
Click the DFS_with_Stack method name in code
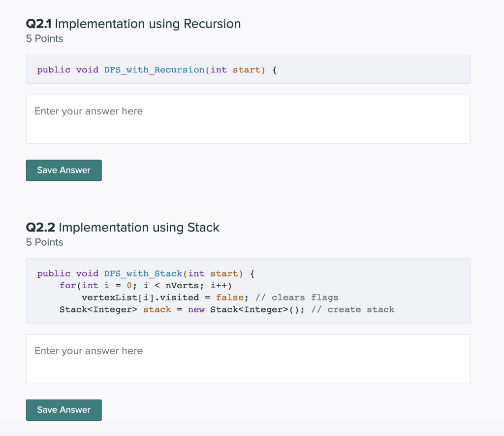click(143, 273)
